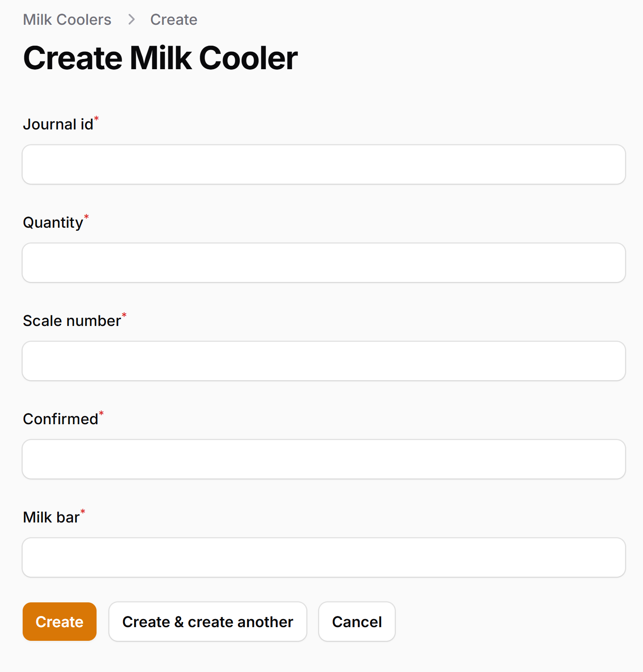Focus the Scale number input field
The image size is (643, 672).
(323, 361)
